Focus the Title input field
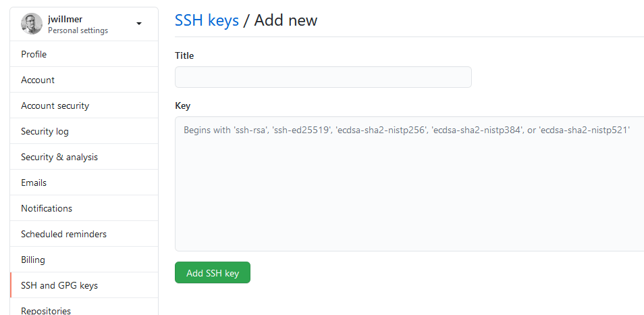The image size is (644, 315). 323,77
